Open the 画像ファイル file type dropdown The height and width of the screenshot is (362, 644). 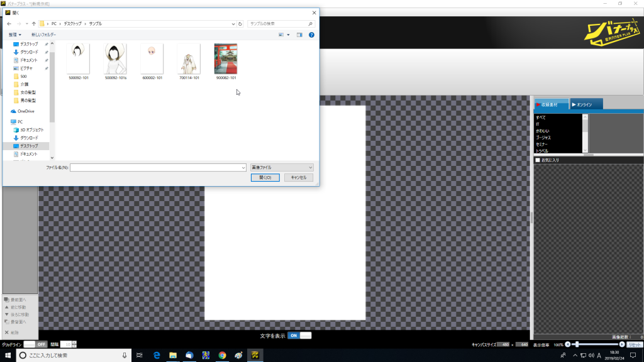(281, 168)
